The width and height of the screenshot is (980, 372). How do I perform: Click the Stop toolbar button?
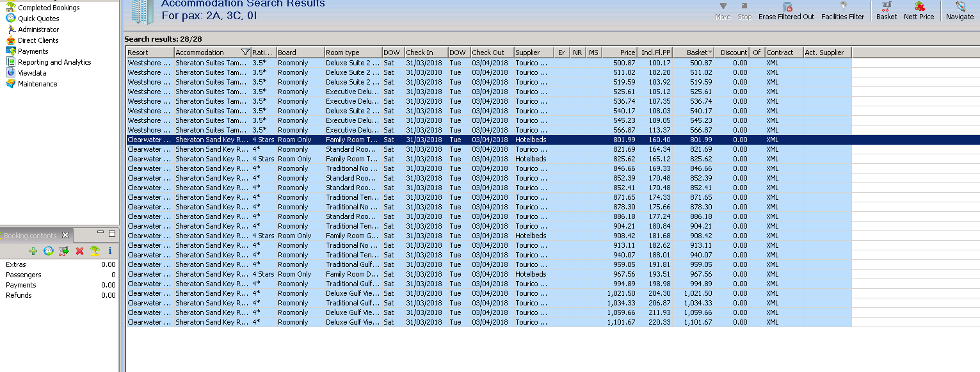[x=744, y=11]
